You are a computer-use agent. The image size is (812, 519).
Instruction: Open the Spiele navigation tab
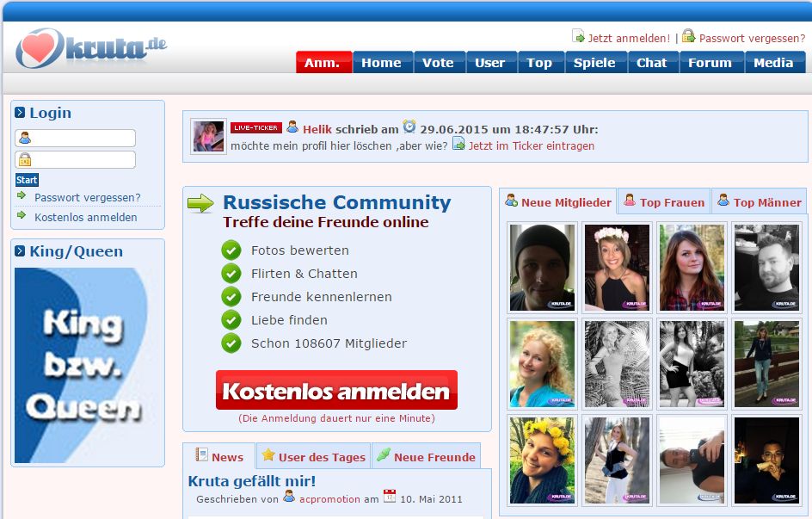pyautogui.click(x=595, y=62)
